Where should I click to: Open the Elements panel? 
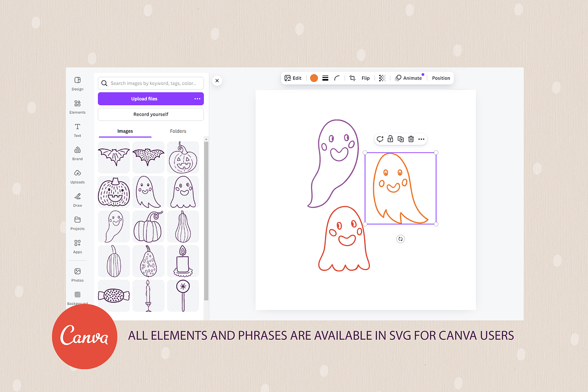point(77,106)
